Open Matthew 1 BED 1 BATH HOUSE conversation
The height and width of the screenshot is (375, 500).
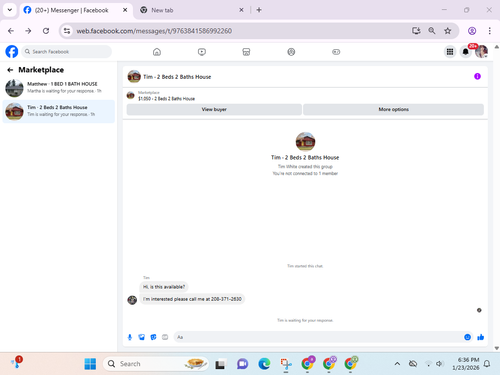click(59, 88)
